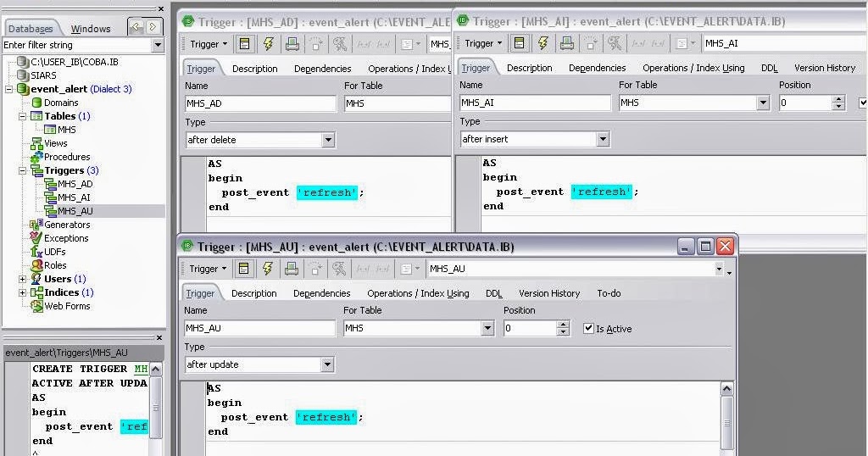Select Web Forms node in tree

[67, 306]
